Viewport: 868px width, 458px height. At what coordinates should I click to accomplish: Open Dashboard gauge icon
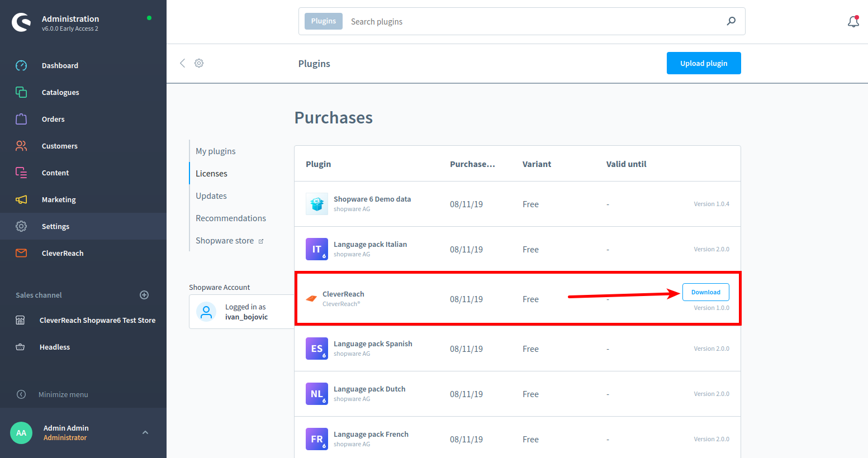pos(21,65)
